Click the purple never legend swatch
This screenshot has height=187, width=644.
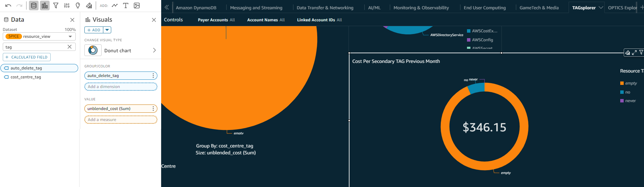pos(622,101)
